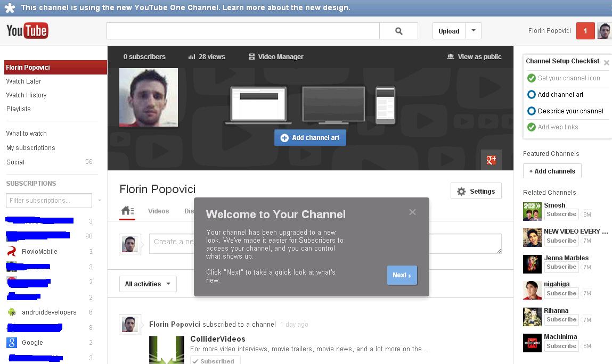Viewport: 612px width, 364px height.
Task: Open My subscriptions
Action: pyautogui.click(x=30, y=147)
